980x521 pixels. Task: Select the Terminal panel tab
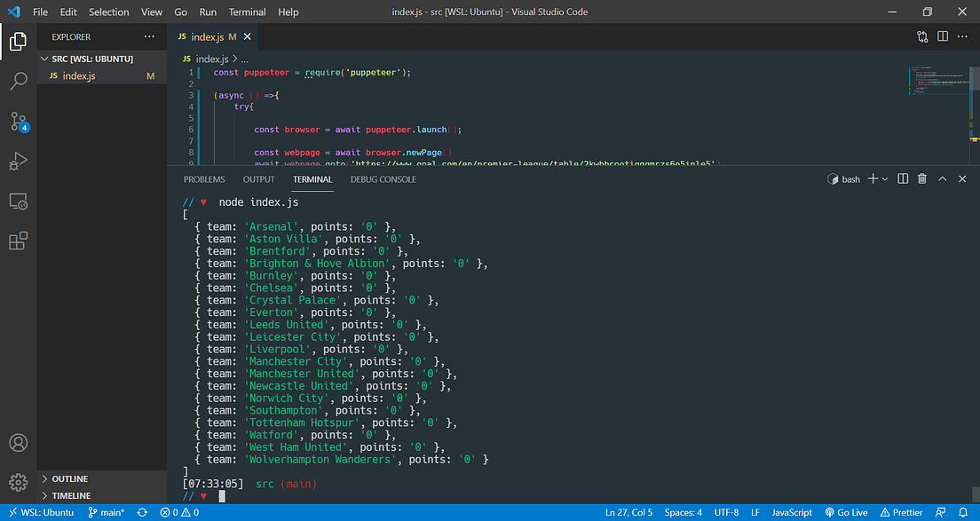(x=312, y=179)
